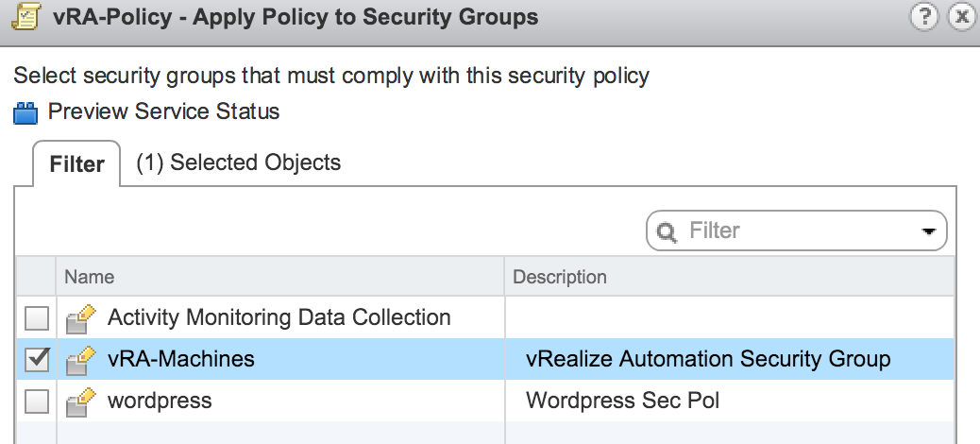The height and width of the screenshot is (444, 980).
Task: Close the Apply Policy dialog
Action: (962, 17)
